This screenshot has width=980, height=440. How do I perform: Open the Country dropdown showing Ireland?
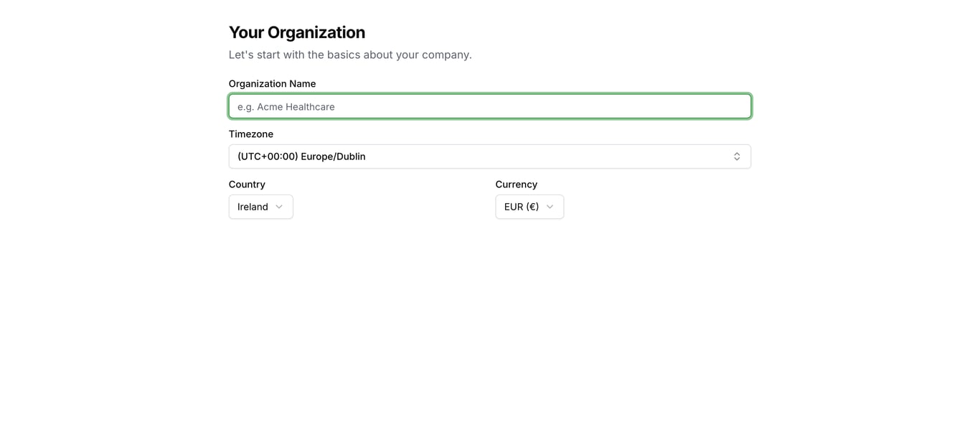pyautogui.click(x=260, y=206)
